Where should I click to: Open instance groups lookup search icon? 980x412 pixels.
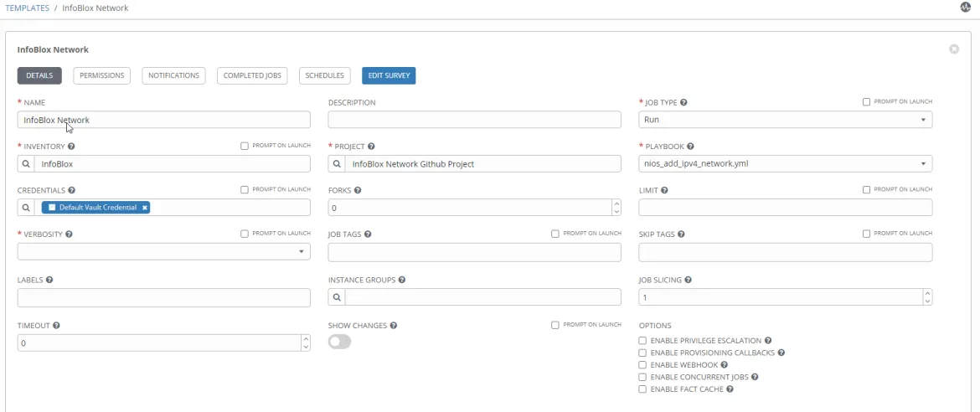click(x=337, y=297)
